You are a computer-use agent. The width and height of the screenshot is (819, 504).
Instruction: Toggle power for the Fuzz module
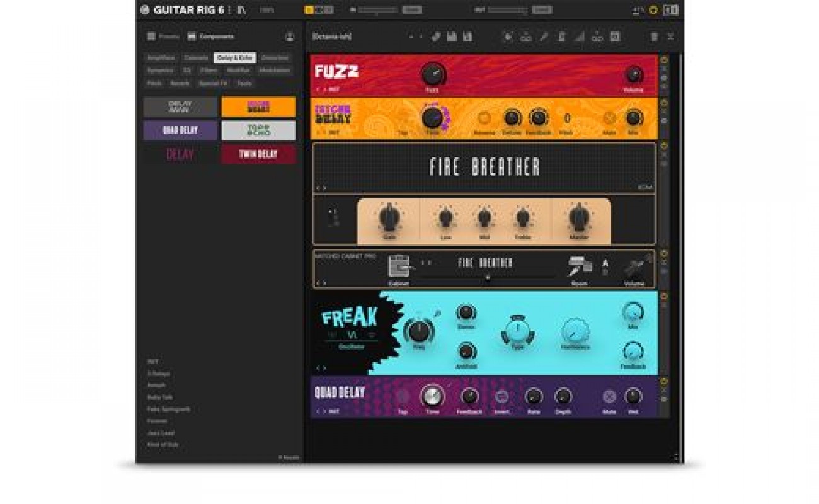[x=664, y=59]
